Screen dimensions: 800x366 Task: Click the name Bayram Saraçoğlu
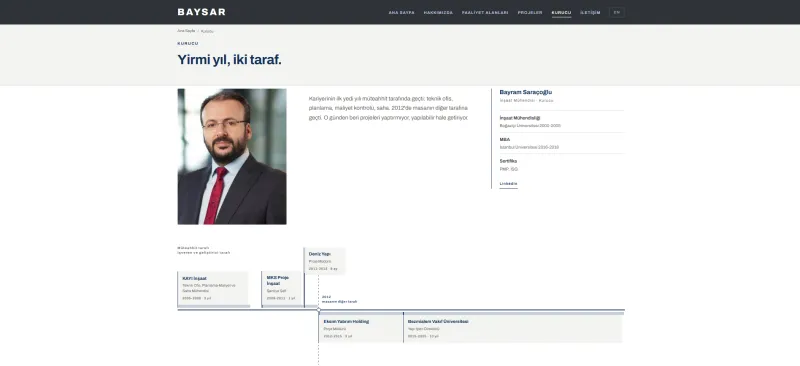tap(526, 92)
